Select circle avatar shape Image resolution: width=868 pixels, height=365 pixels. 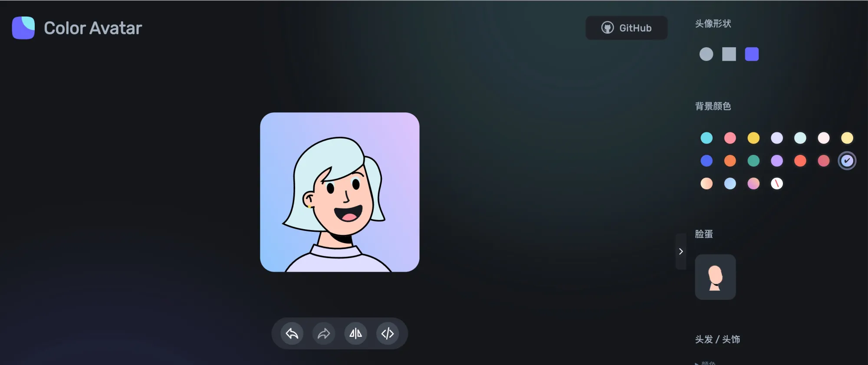(706, 54)
